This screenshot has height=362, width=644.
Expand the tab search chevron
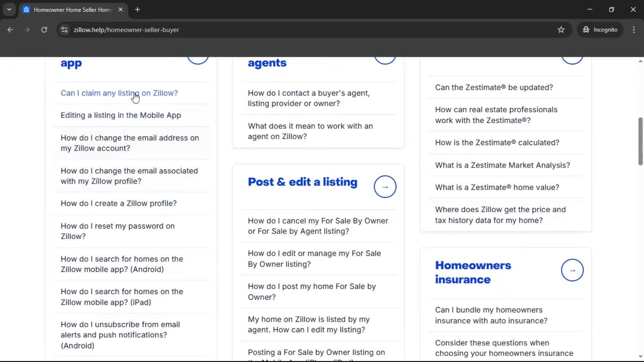click(9, 9)
